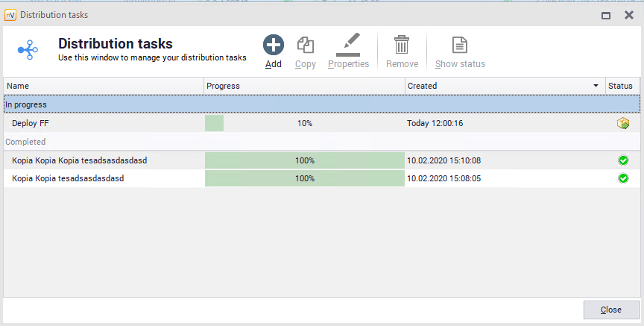Click the Copy task icon

pos(305,46)
